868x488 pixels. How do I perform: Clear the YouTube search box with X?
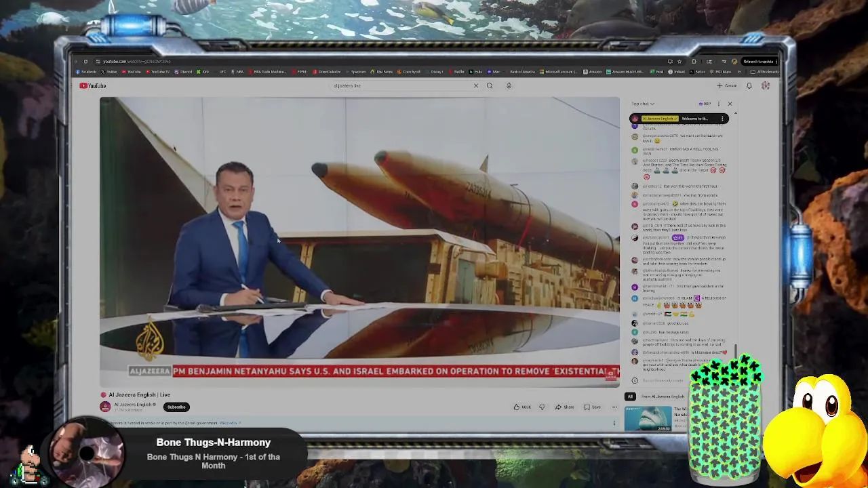tap(475, 85)
